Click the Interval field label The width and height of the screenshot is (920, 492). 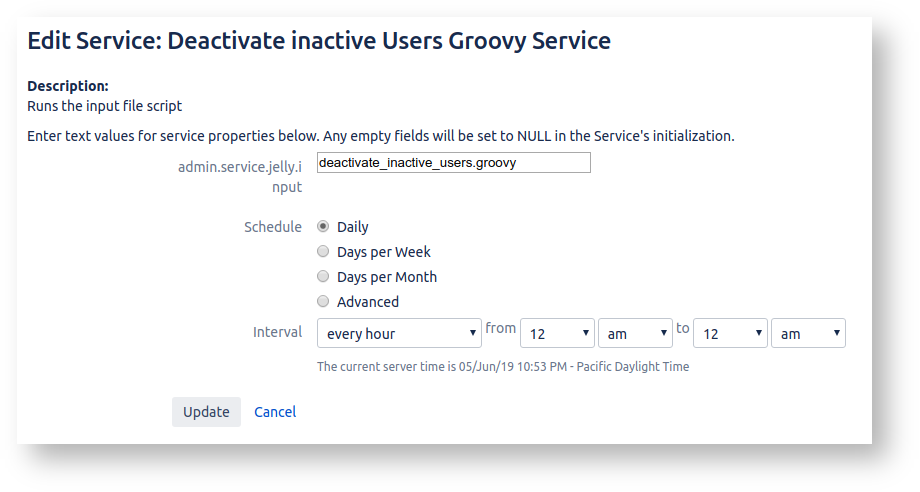click(277, 332)
